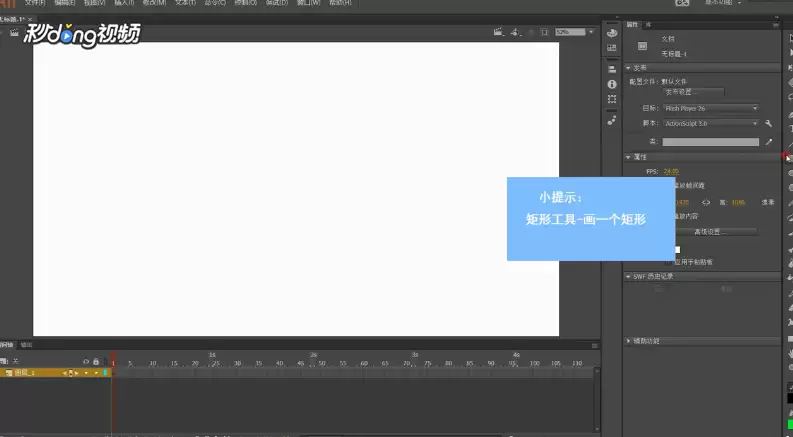Screen dimensions: 793x437
Task: Switch to the 属性 properties tab
Action: coord(632,24)
